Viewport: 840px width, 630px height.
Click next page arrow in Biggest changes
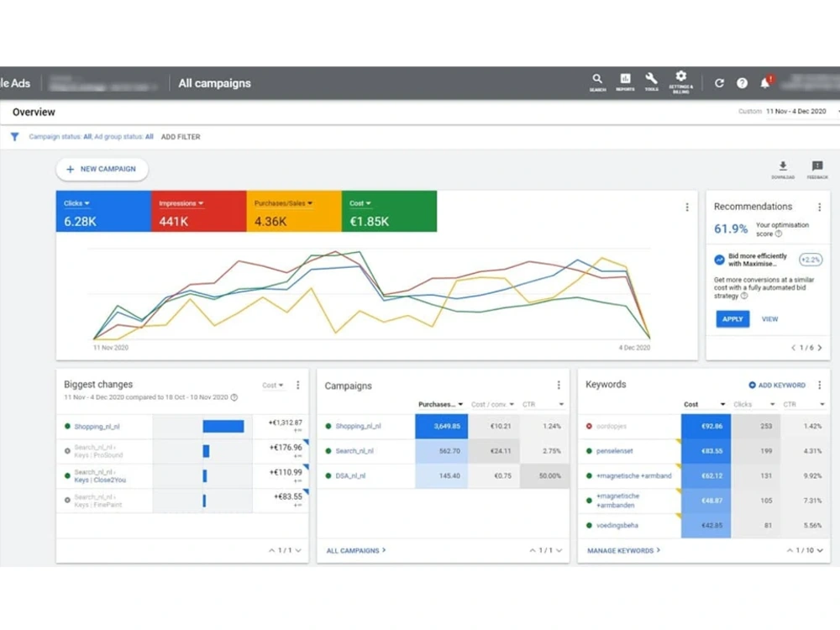[298, 550]
